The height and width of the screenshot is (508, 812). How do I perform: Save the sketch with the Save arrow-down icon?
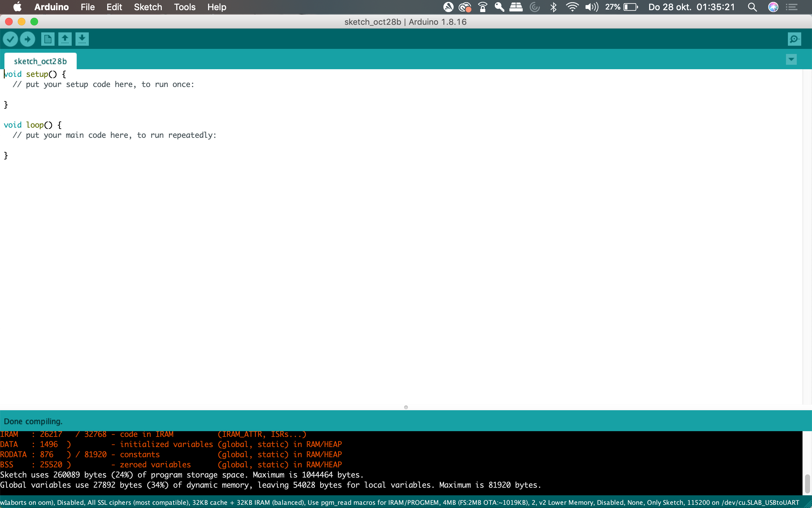click(x=82, y=39)
